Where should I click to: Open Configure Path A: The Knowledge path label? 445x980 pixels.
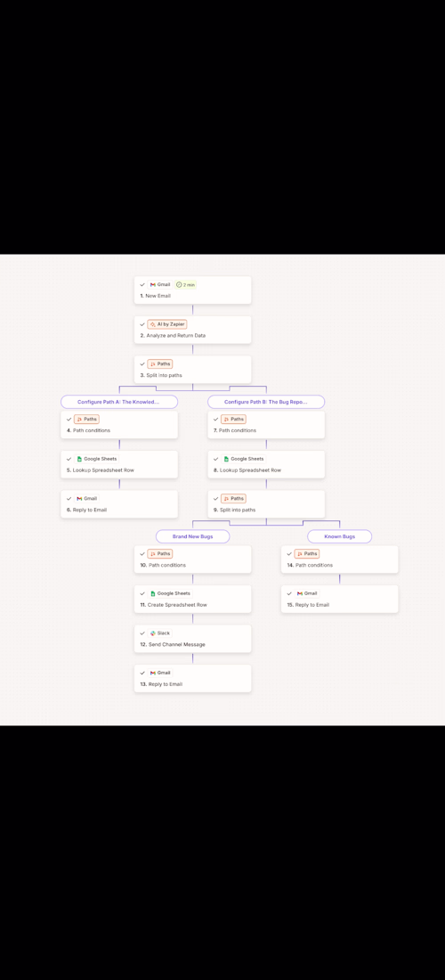(119, 402)
